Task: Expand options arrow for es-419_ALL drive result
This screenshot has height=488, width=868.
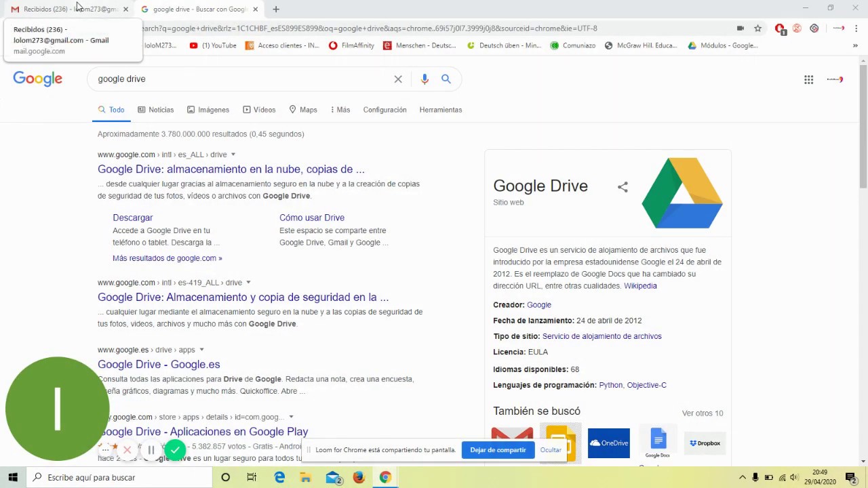Action: (x=248, y=283)
